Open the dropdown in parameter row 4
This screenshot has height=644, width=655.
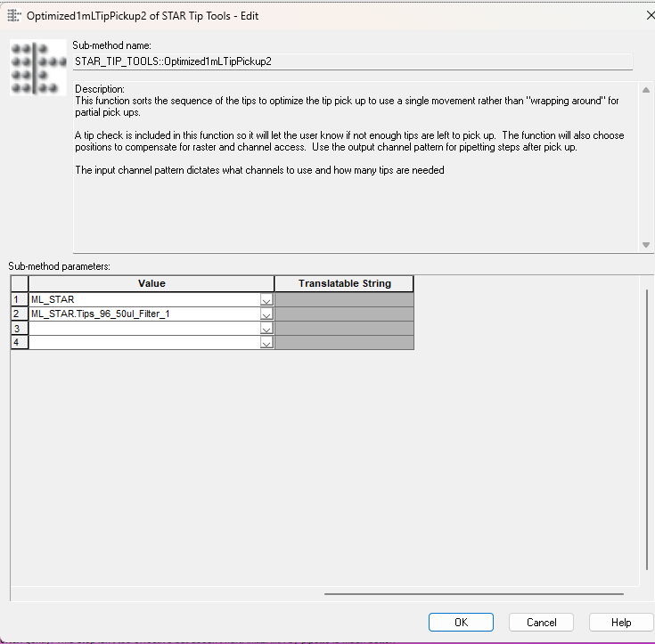coord(266,342)
